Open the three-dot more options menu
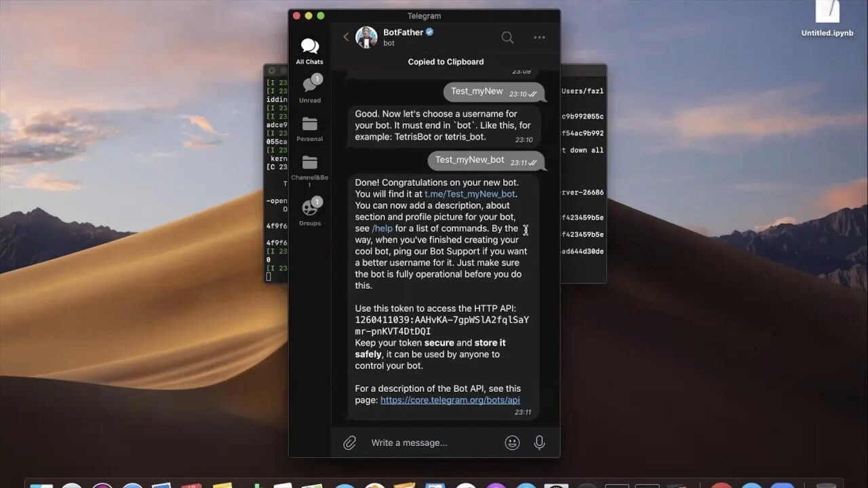 [x=540, y=37]
